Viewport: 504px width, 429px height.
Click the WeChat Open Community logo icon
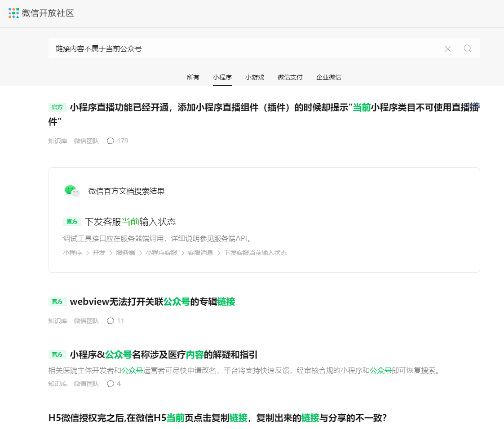tap(13, 13)
